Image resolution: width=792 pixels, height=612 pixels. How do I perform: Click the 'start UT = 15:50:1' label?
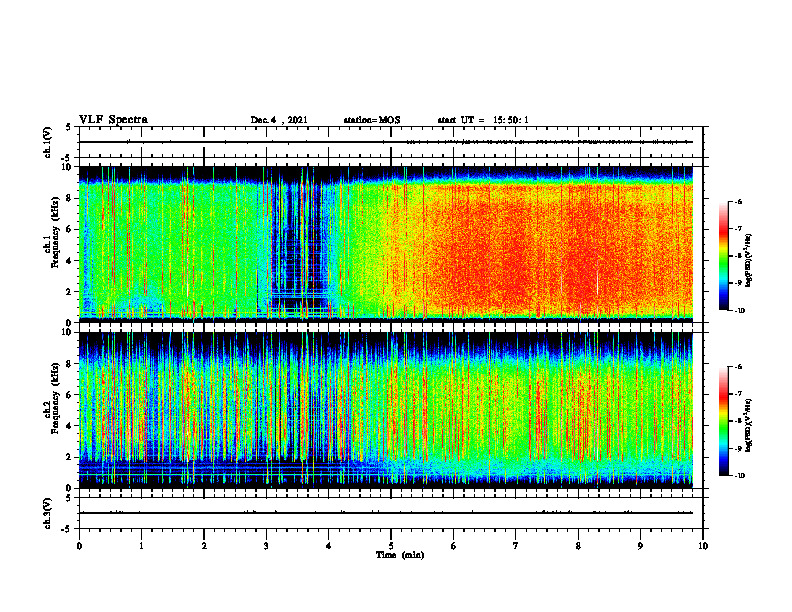(x=483, y=120)
